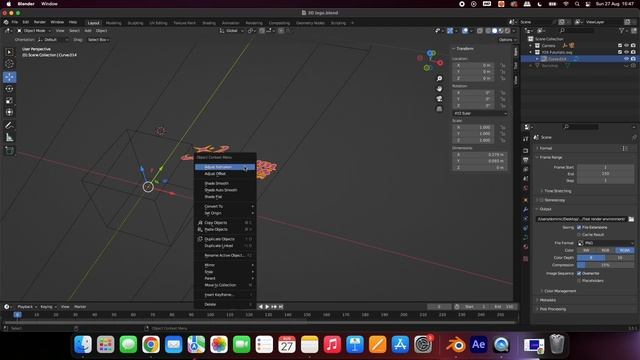Select the Cursor tool in toolbar

9,64
